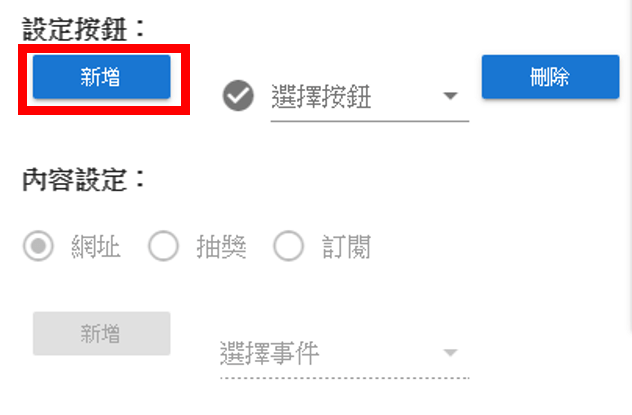Click the dotted underline beneath 選擇事件
Screen dimensions: 632x415
click(x=345, y=378)
